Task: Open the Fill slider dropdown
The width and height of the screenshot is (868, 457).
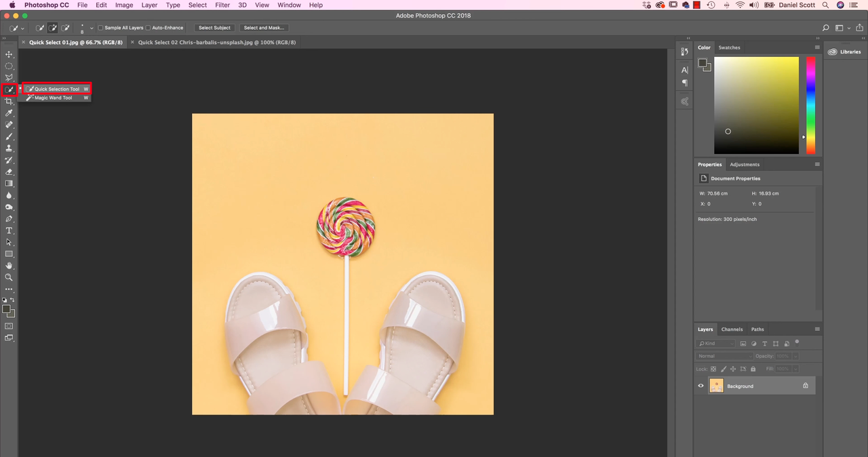Action: [x=796, y=369]
